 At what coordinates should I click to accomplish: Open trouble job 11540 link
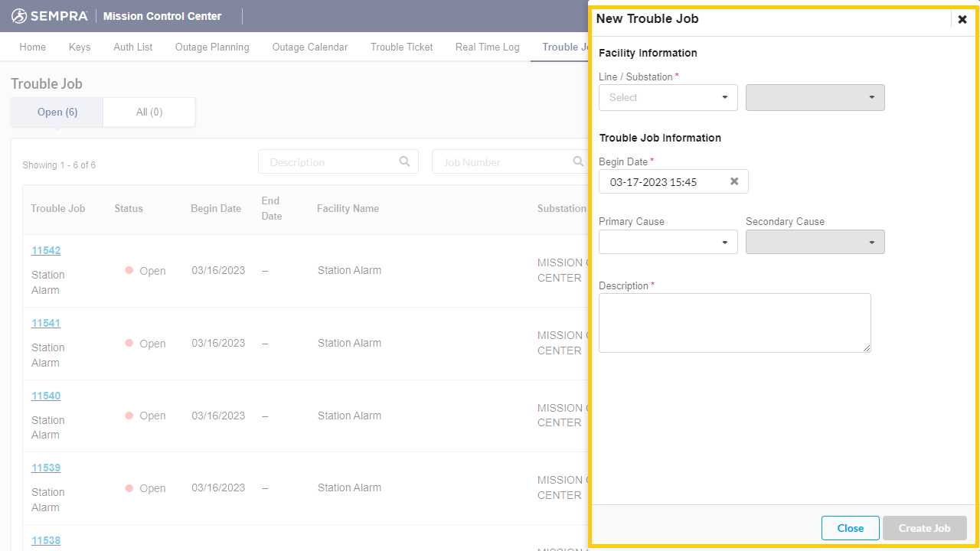click(46, 396)
